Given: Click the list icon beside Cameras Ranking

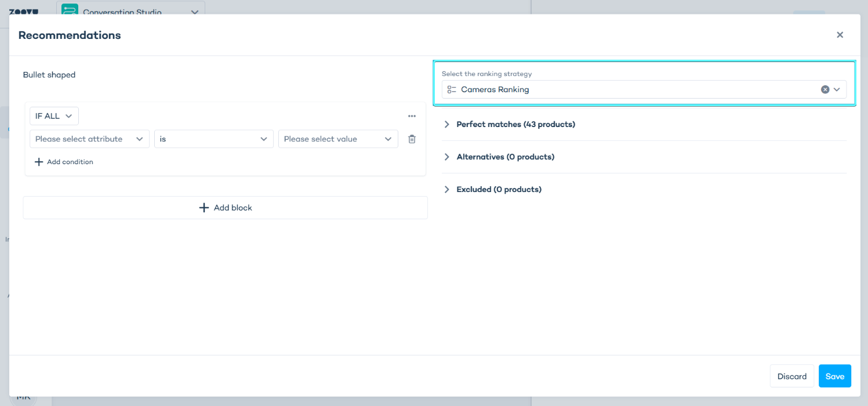Looking at the screenshot, I should 452,89.
